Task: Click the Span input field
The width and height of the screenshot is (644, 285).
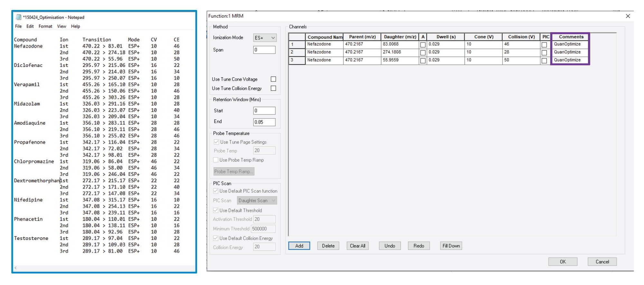Action: pos(264,50)
